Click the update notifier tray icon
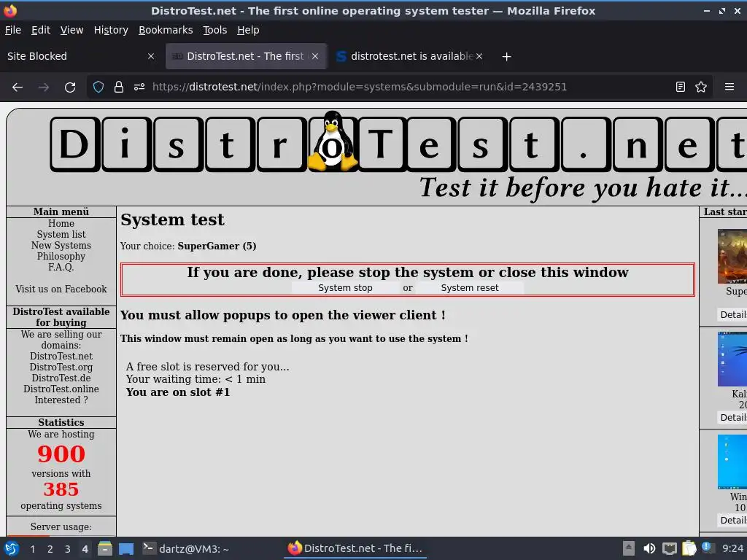Image resolution: width=747 pixels, height=560 pixels. click(708, 548)
